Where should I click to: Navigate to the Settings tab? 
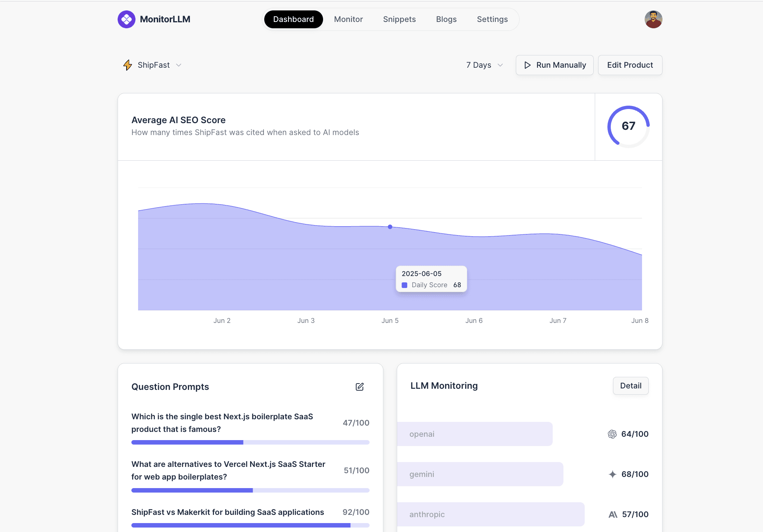(x=492, y=19)
